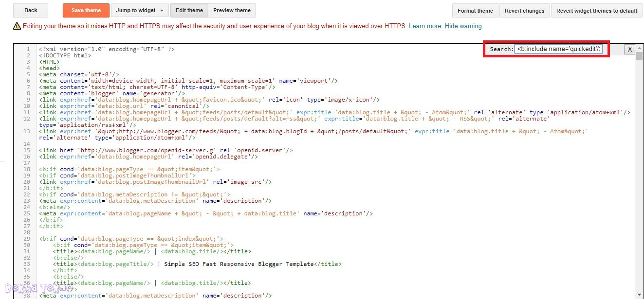Revert widget themes to default
644x299 pixels.
click(x=597, y=11)
